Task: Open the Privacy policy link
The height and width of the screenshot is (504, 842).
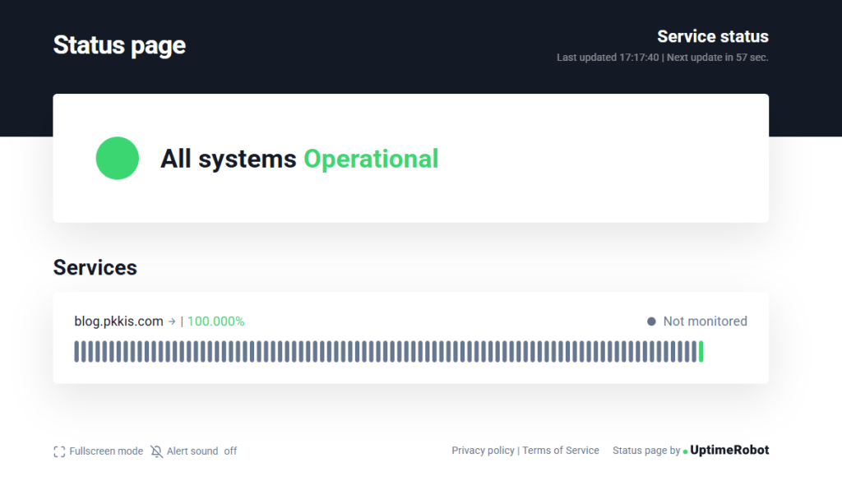Action: (483, 451)
